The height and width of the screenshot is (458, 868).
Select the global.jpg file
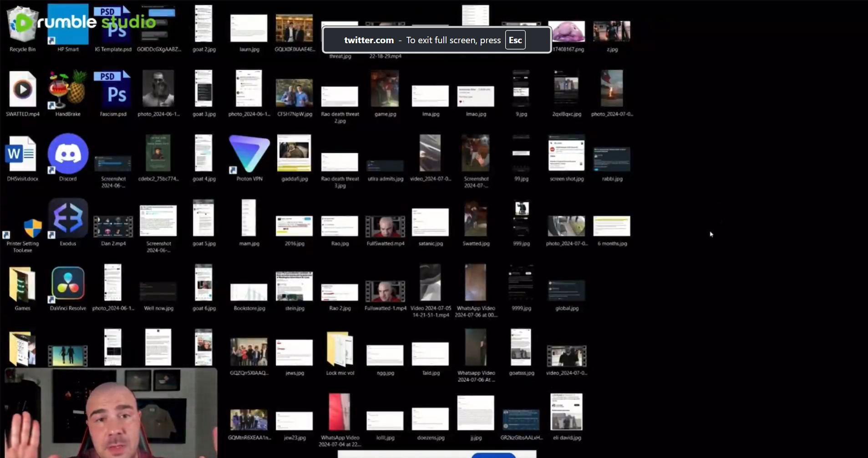coord(567,296)
